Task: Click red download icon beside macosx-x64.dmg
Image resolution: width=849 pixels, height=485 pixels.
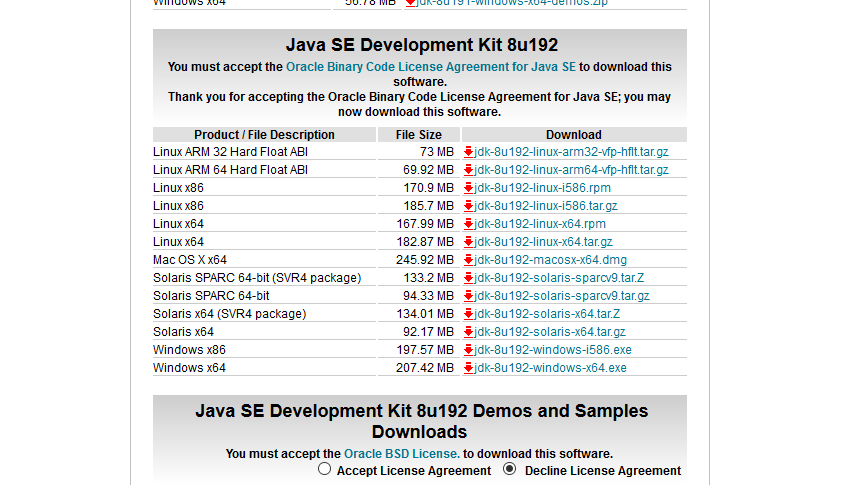Action: [x=468, y=260]
